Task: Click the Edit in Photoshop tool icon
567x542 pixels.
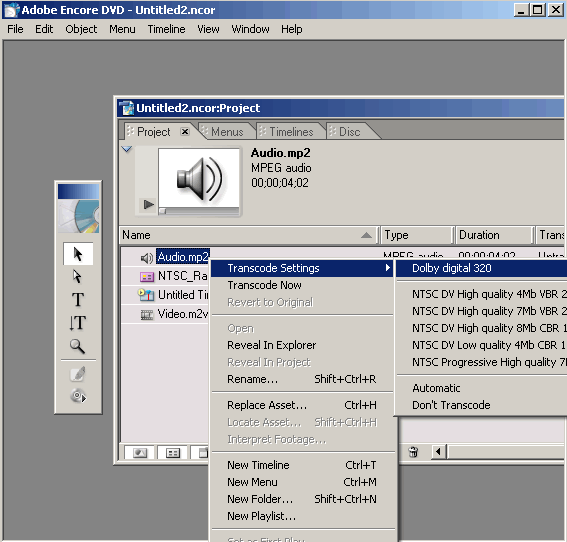Action: [78, 374]
